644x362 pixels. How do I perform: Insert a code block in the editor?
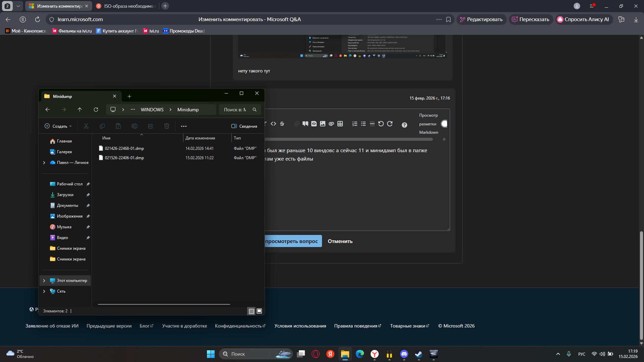pyautogui.click(x=314, y=124)
